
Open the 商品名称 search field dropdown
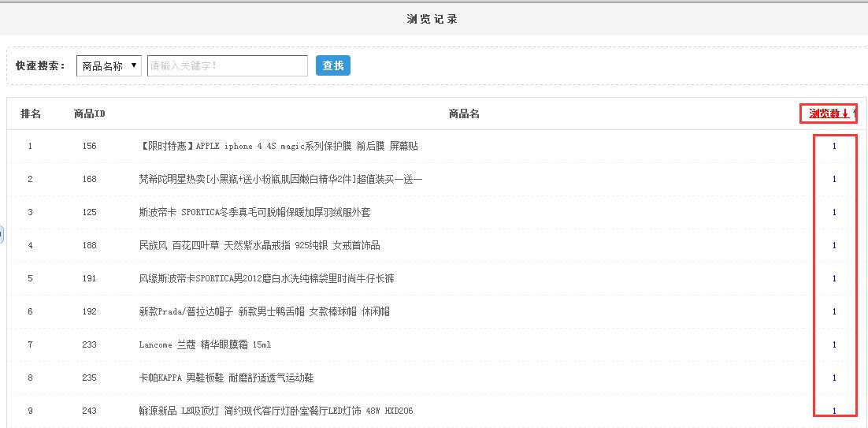pos(109,66)
